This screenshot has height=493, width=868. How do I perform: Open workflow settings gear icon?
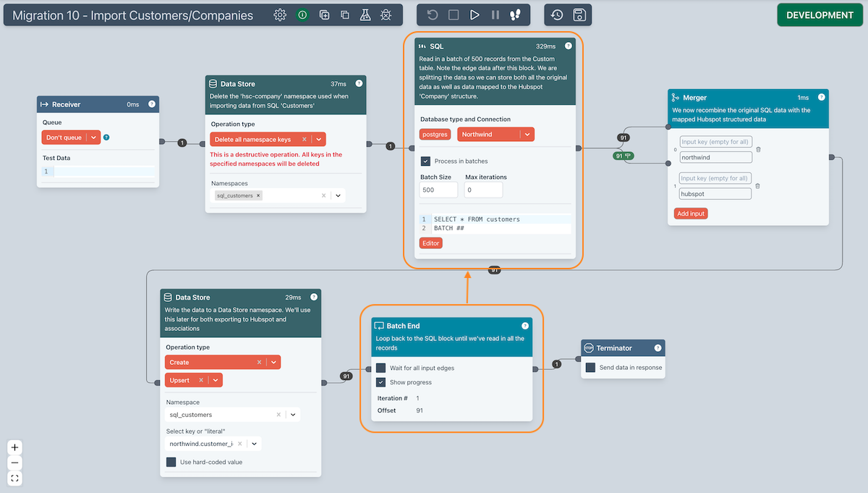[x=280, y=15]
